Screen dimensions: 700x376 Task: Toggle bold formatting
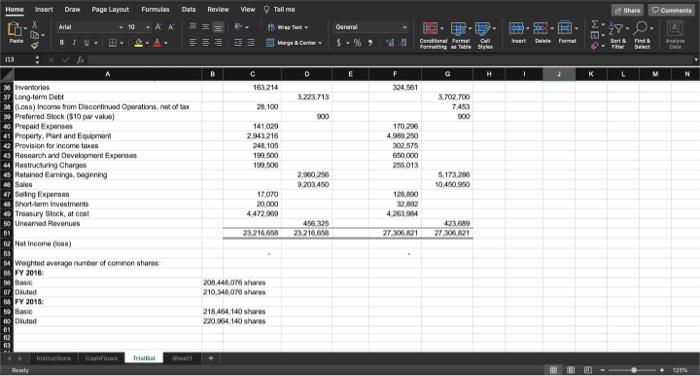[62, 43]
